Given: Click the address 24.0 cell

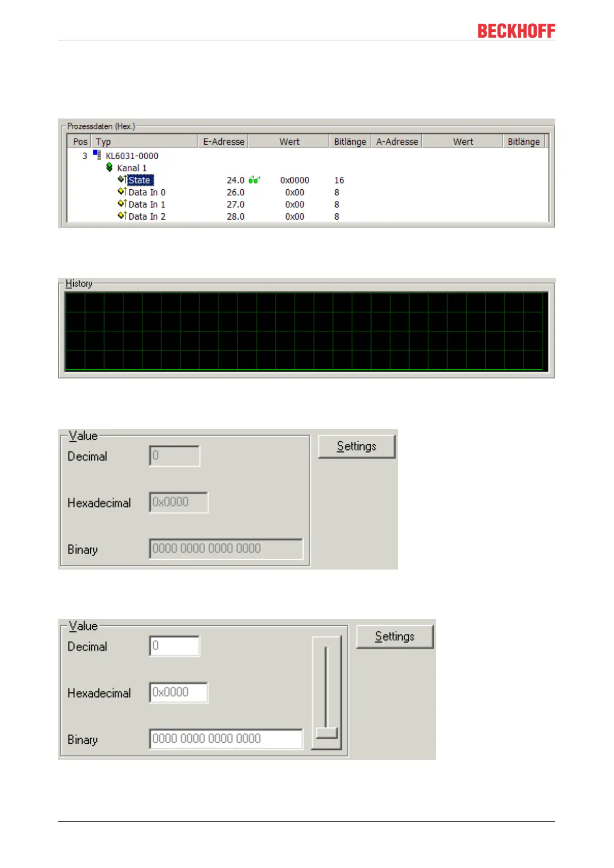Looking at the screenshot, I should point(236,180).
